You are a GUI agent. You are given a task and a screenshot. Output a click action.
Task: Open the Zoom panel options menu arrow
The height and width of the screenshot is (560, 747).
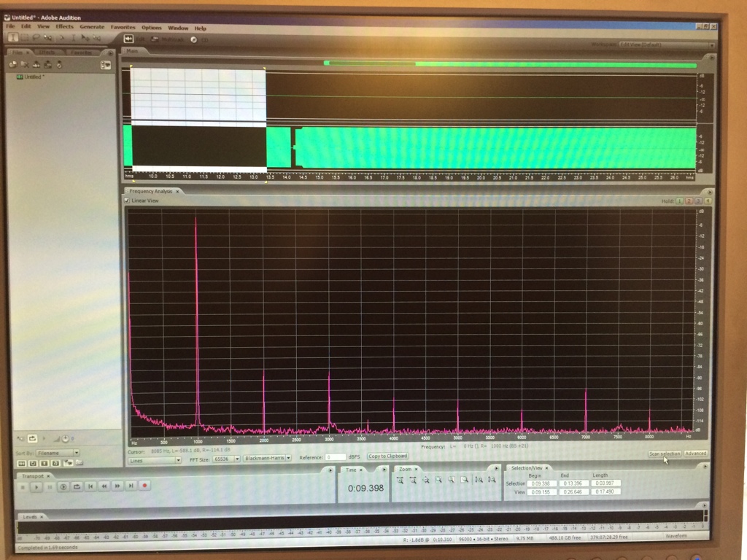pos(495,469)
